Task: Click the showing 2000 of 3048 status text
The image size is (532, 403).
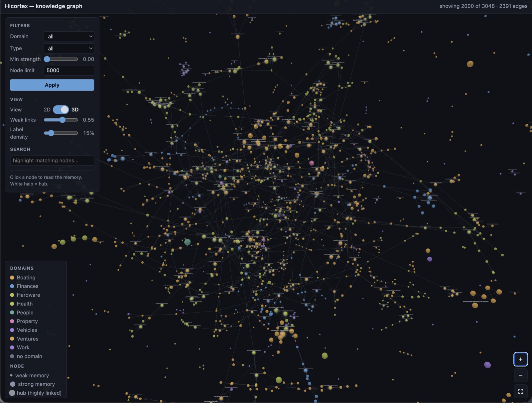Action: [483, 6]
